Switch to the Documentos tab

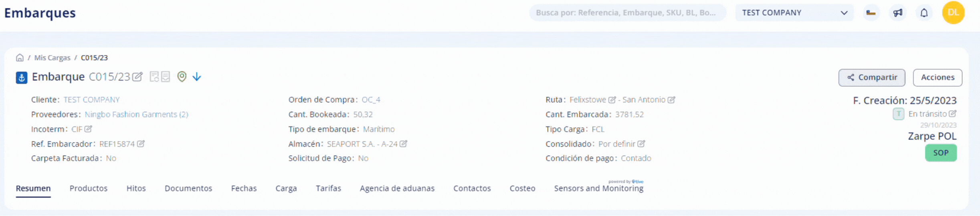[x=188, y=188]
